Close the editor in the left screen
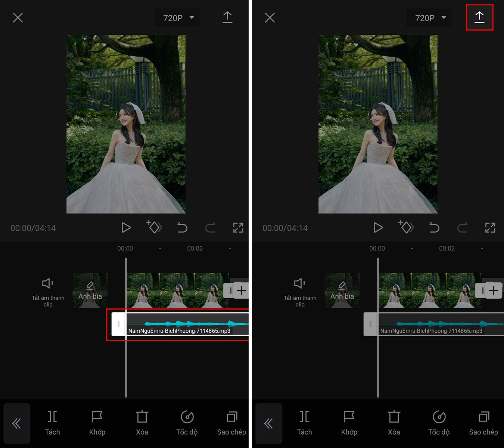The height and width of the screenshot is (448, 504). point(18,18)
